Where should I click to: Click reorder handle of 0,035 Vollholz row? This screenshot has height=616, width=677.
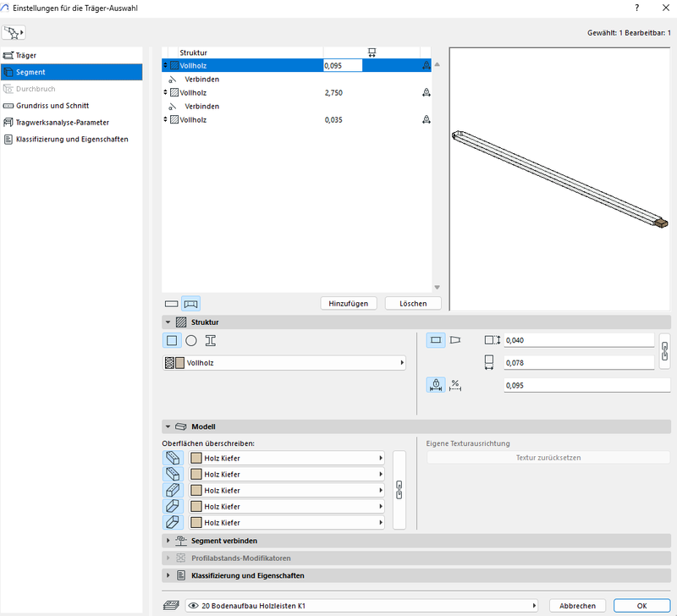[165, 119]
